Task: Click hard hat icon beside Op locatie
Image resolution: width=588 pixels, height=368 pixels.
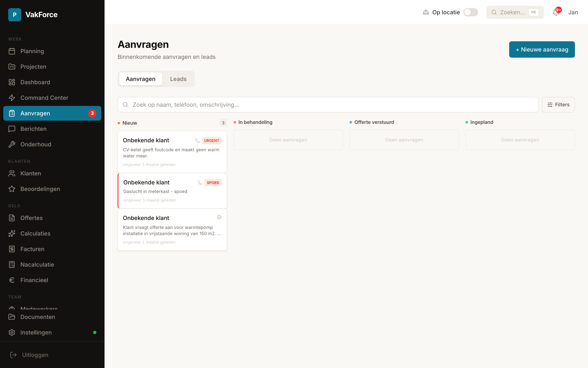Action: pos(426,12)
